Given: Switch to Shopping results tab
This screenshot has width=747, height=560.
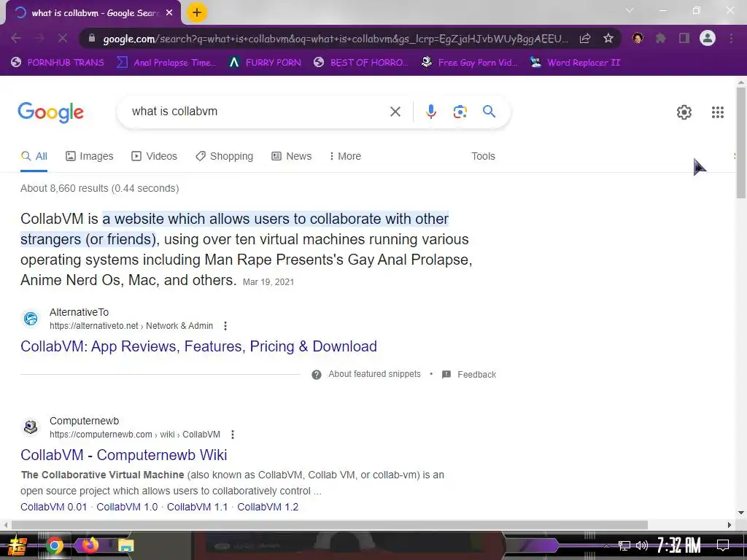Looking at the screenshot, I should tap(225, 156).
